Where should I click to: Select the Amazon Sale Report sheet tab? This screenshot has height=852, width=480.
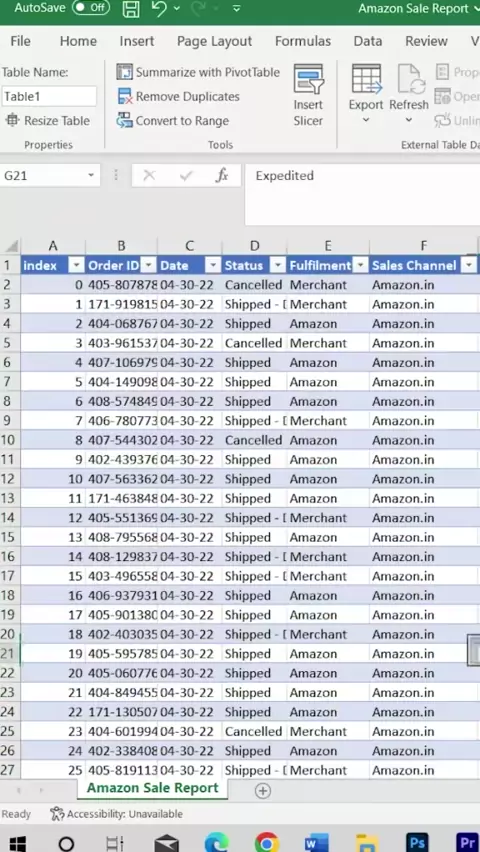click(x=153, y=788)
